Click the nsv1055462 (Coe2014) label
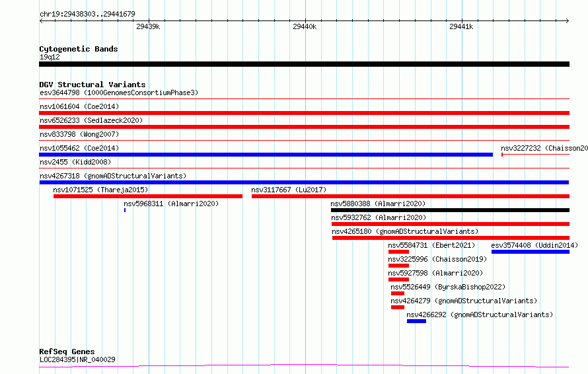This screenshot has width=588, height=374. tap(79, 148)
